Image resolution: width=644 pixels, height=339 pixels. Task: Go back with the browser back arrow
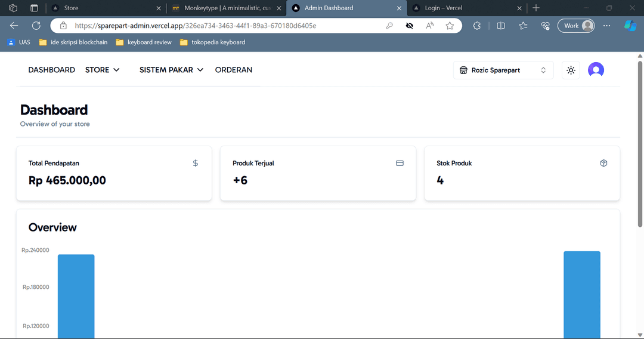tap(14, 26)
